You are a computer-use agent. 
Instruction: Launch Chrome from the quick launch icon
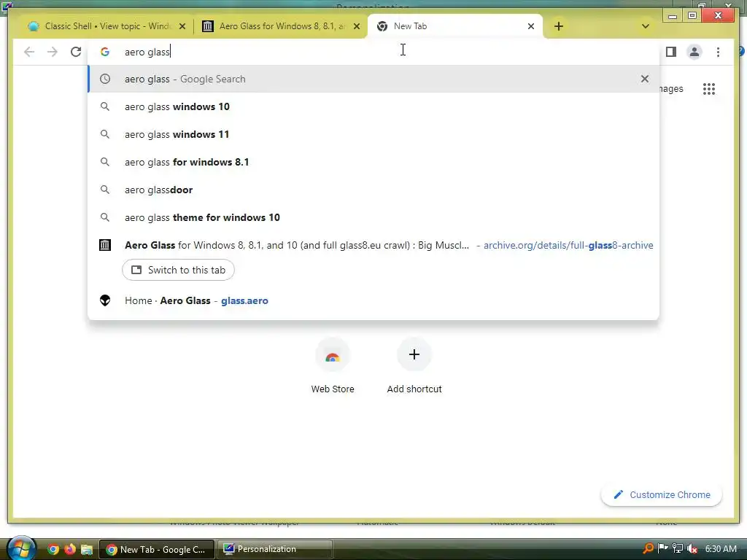53,549
